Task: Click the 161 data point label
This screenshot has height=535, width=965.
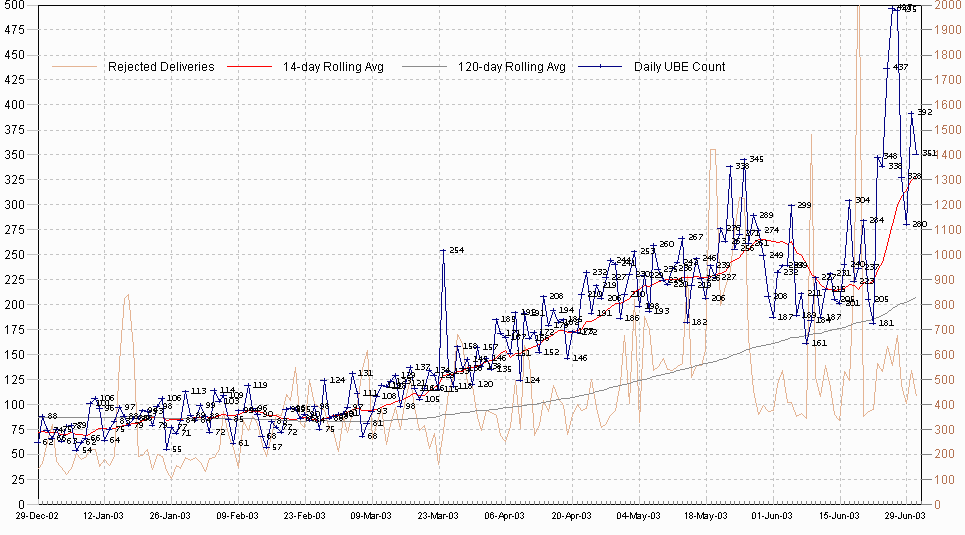Action: coord(819,344)
